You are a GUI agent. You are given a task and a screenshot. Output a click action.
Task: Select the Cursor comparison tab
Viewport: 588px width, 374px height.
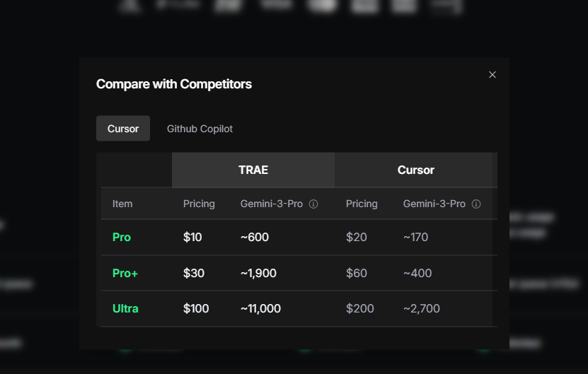[x=123, y=129]
